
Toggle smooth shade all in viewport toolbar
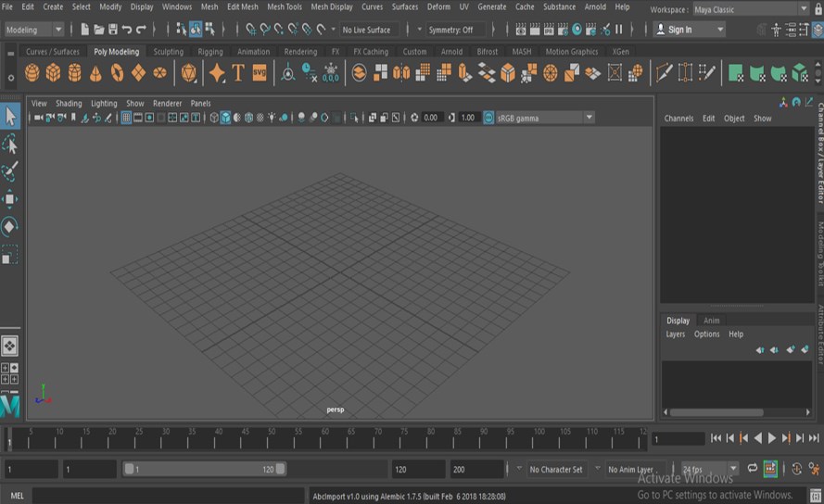tap(225, 118)
